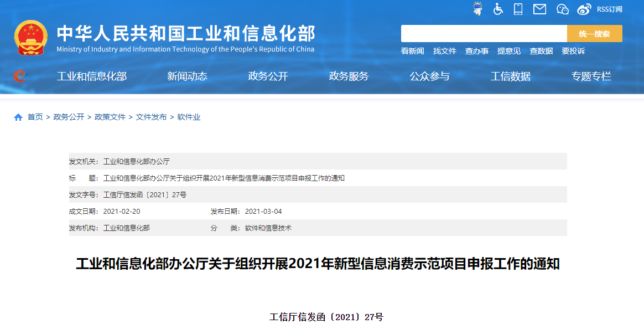Go to 政策文件 in breadcrumb
Screen dimensions: 644x334
pos(110,117)
